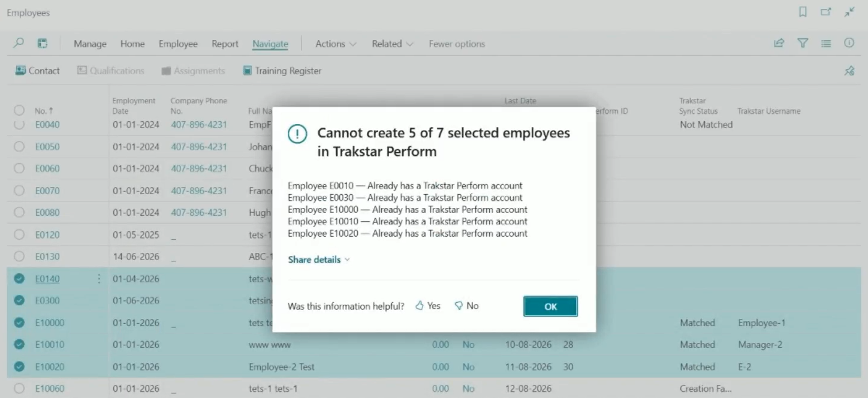
Task: Open employee link E0050
Action: click(47, 147)
